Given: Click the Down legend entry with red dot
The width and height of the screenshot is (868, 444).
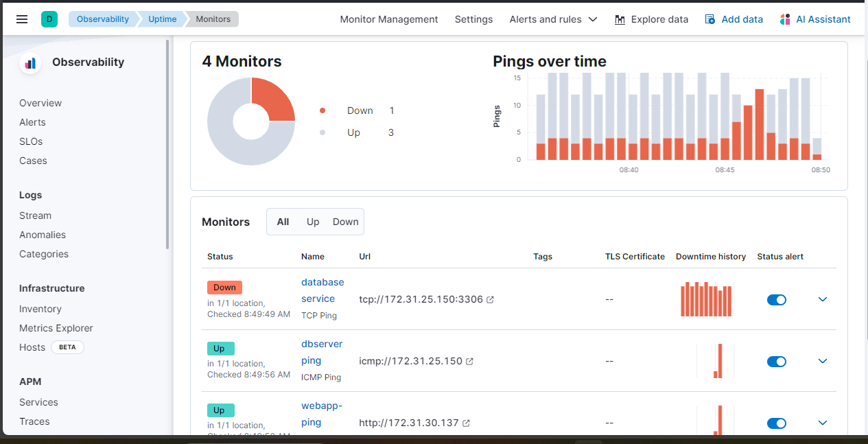Looking at the screenshot, I should pos(357,110).
